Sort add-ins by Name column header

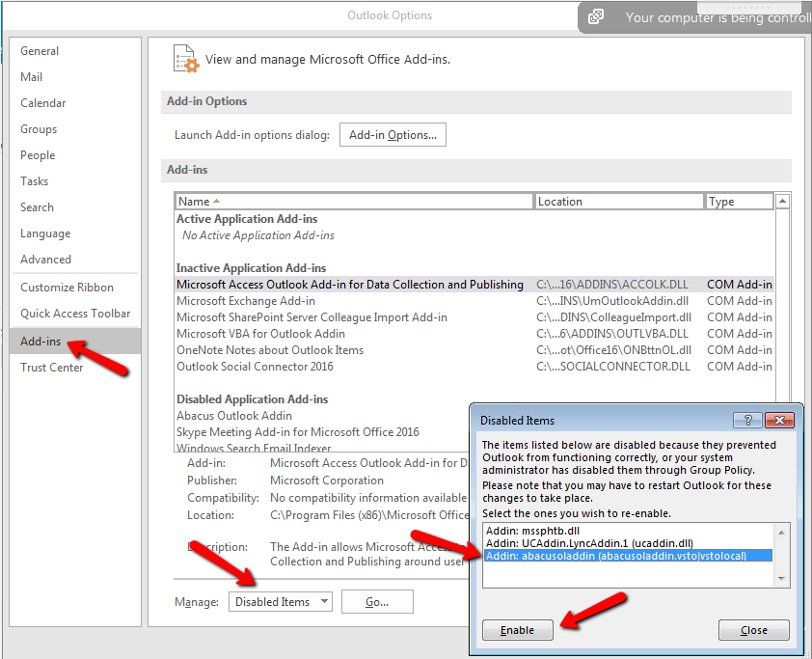(354, 201)
